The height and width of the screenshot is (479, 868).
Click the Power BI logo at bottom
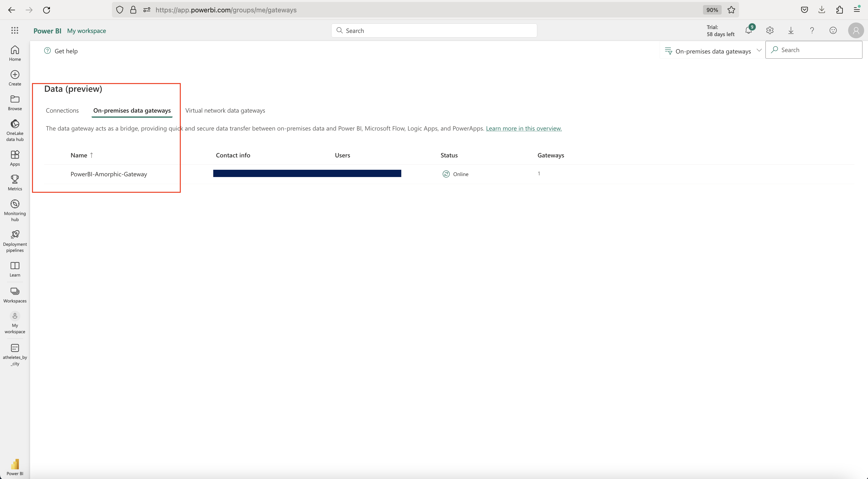tap(15, 467)
